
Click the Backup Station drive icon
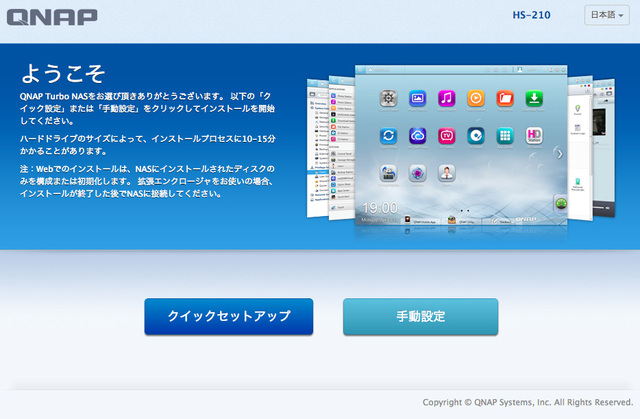[x=388, y=173]
